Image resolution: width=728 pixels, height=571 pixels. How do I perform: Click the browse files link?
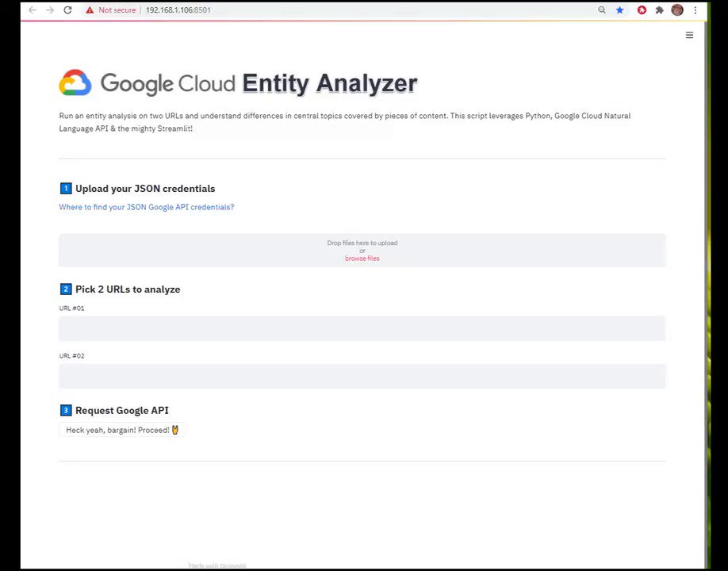pyautogui.click(x=362, y=259)
